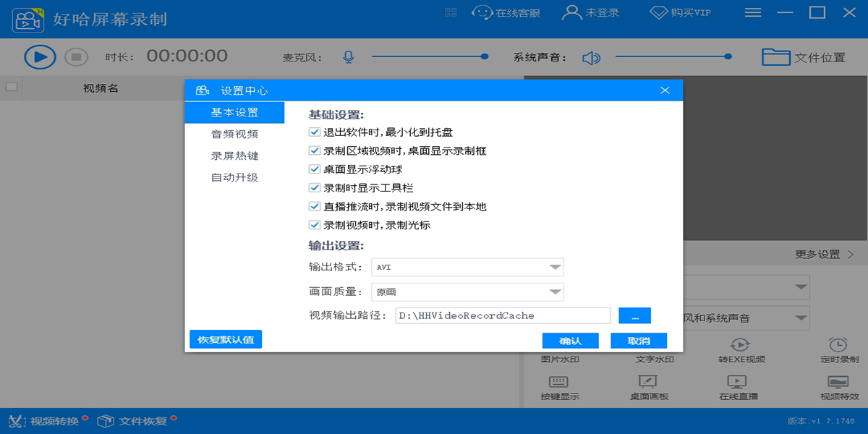The image size is (868, 434).
Task: Open the 画面质量 原画 dropdown
Action: click(x=467, y=292)
